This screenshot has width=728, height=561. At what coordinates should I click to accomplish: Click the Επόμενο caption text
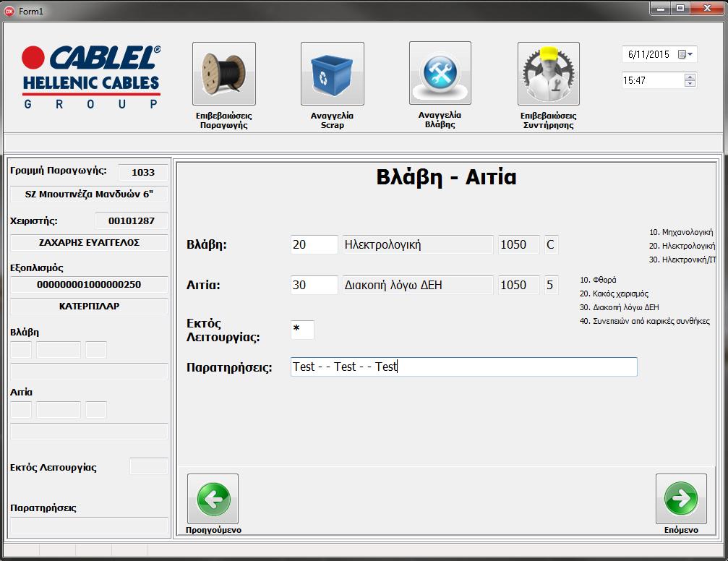point(681,530)
